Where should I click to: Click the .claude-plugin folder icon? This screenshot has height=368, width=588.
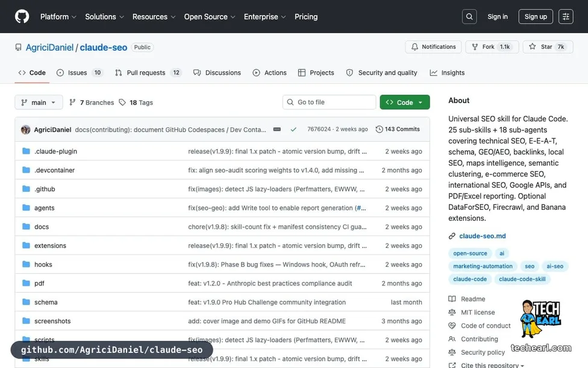click(26, 151)
